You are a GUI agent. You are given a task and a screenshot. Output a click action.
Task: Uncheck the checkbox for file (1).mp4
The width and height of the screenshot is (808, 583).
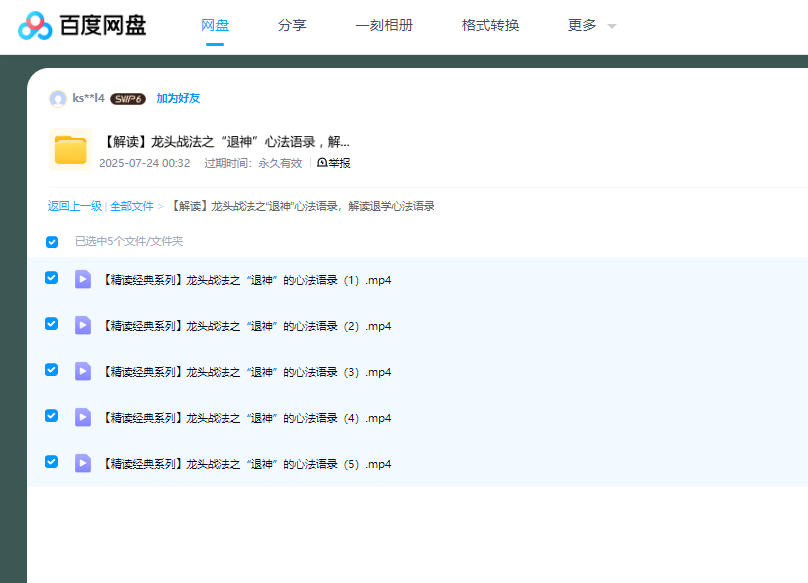click(x=52, y=278)
